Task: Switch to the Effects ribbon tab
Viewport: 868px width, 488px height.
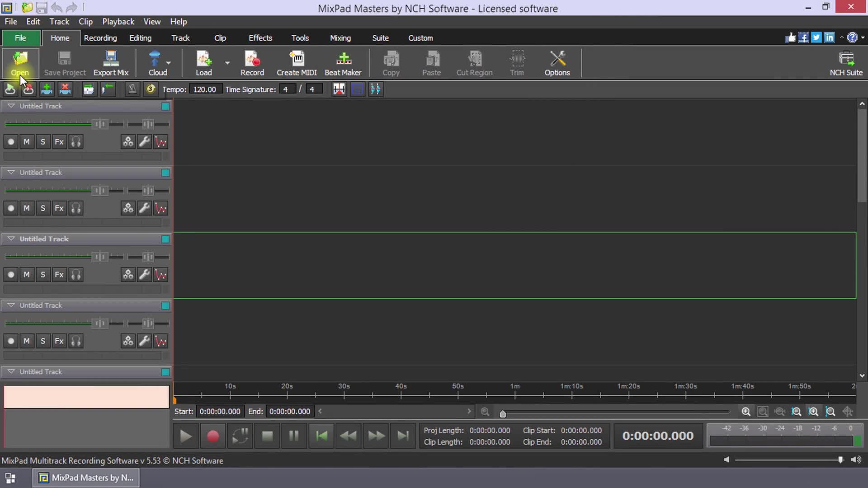Action: pyautogui.click(x=260, y=38)
